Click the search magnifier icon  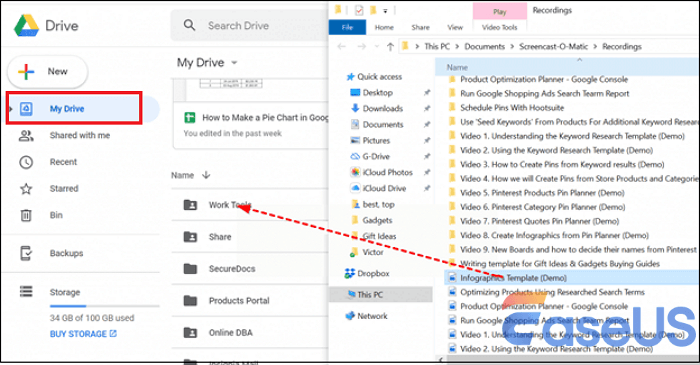tap(189, 25)
